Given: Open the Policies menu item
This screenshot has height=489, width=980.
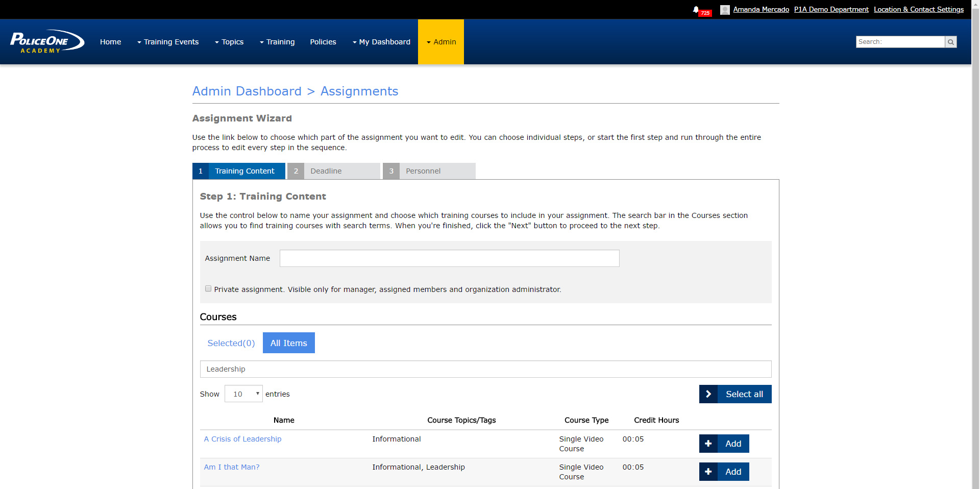Looking at the screenshot, I should [323, 42].
